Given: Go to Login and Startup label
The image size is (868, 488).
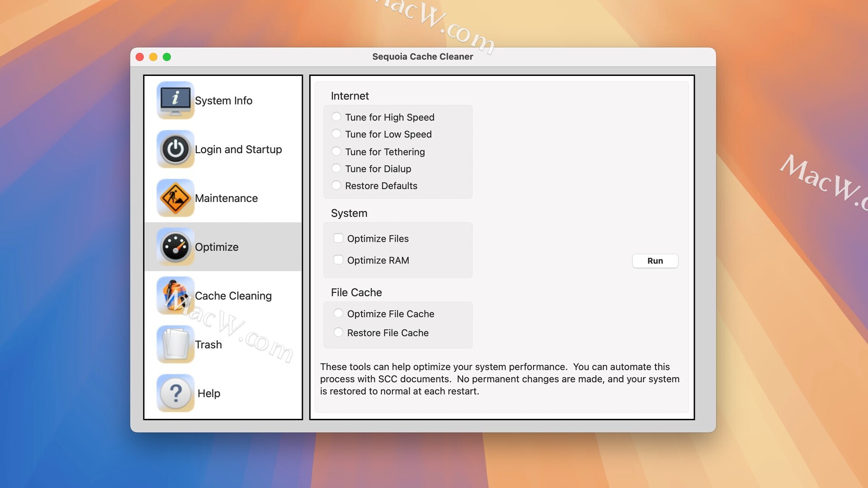Looking at the screenshot, I should click(238, 149).
